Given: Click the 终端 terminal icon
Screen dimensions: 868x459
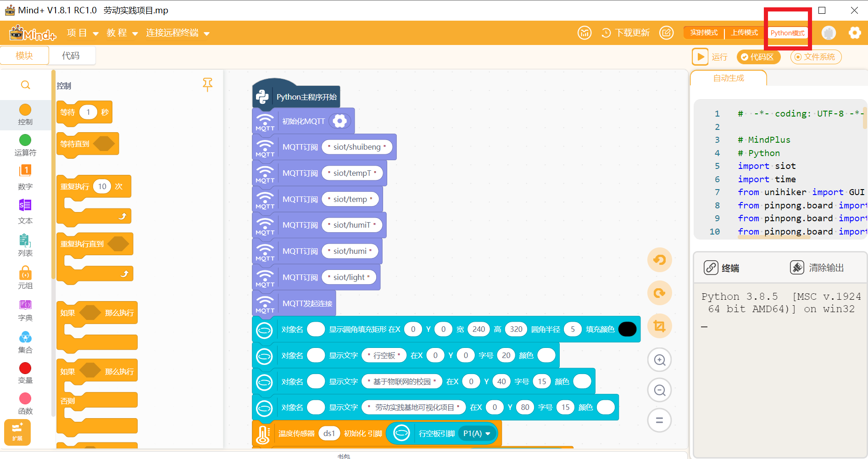Looking at the screenshot, I should point(711,268).
